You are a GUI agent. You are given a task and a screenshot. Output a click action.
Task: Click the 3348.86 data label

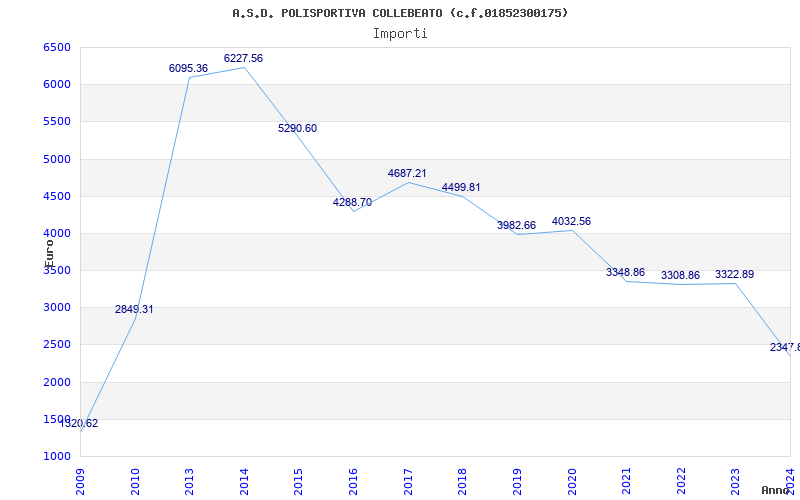pos(625,273)
